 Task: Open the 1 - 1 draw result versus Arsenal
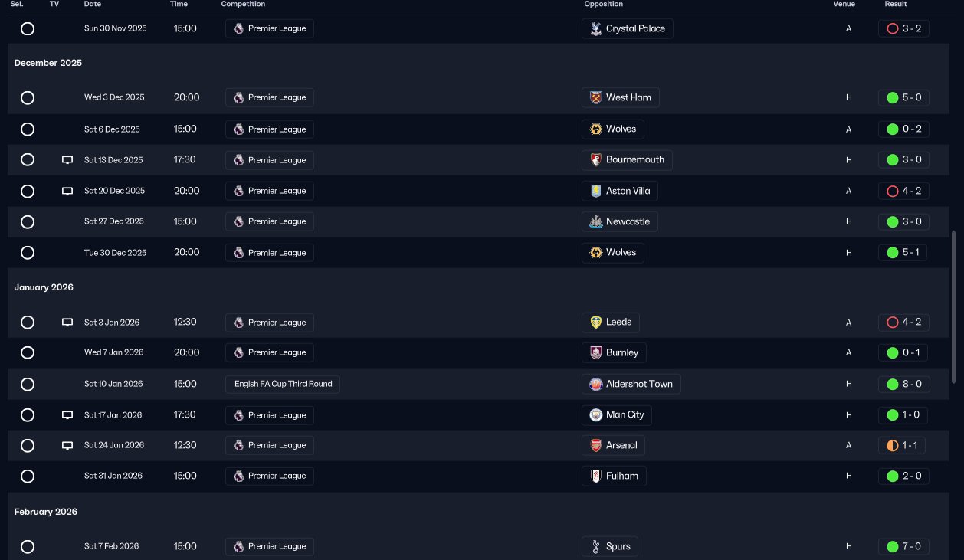[x=903, y=445]
